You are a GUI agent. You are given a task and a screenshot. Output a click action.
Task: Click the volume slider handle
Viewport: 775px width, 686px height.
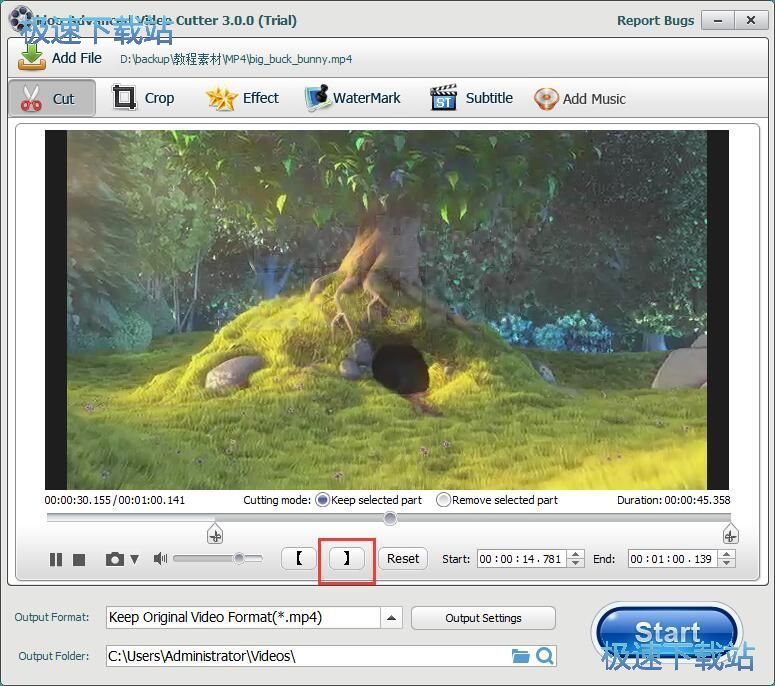(x=239, y=558)
